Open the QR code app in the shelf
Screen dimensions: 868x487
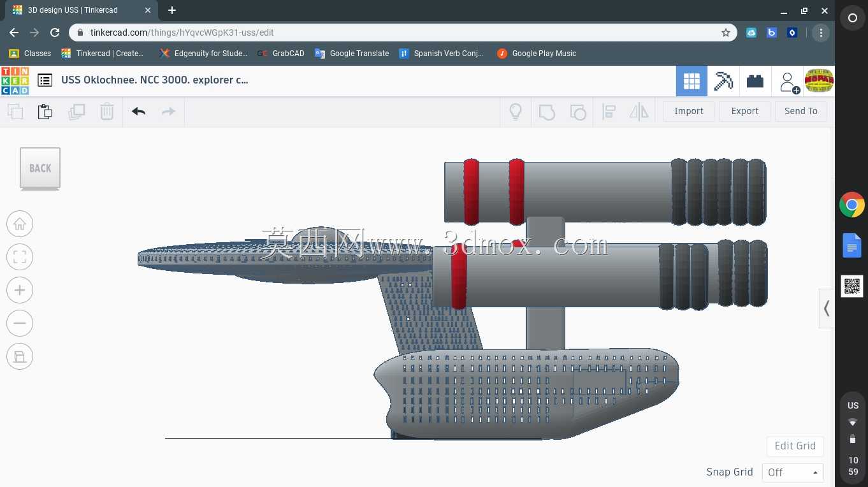(852, 287)
